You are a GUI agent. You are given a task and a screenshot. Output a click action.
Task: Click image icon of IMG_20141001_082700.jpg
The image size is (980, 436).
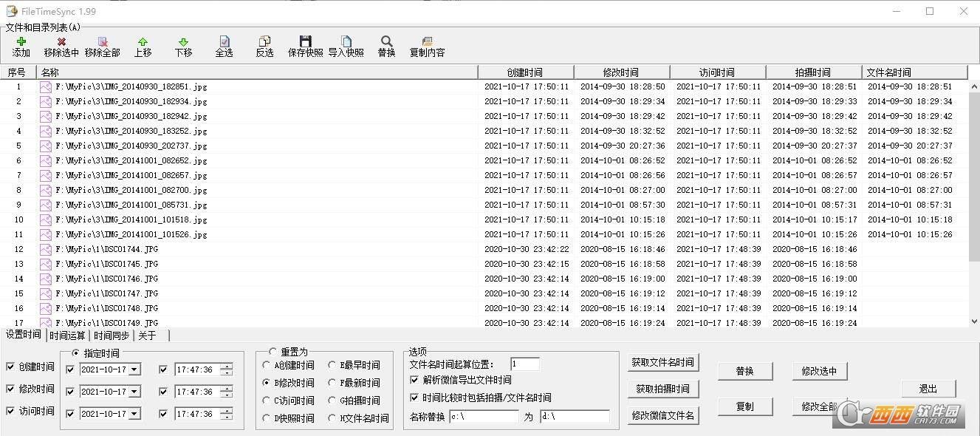pyautogui.click(x=46, y=190)
